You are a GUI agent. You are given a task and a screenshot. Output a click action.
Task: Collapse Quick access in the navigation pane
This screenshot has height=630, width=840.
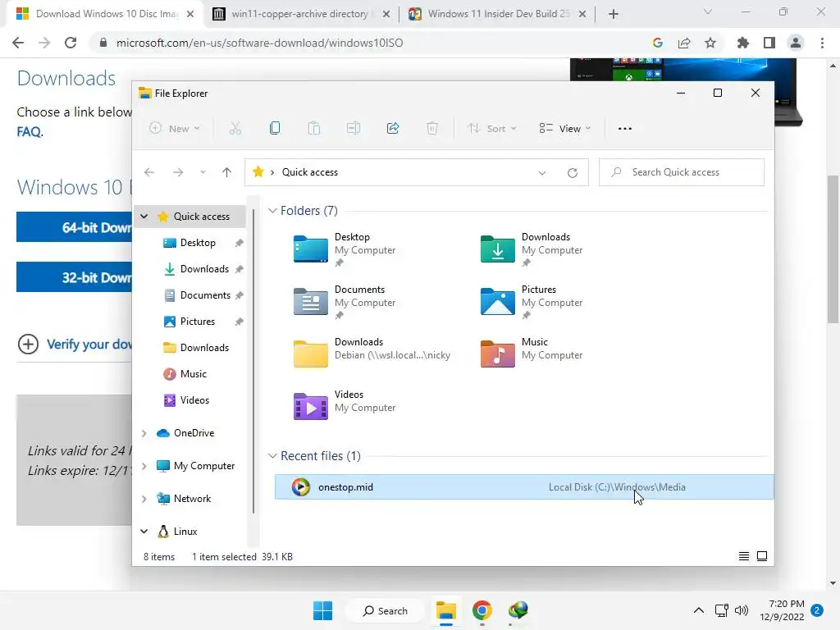(x=144, y=217)
